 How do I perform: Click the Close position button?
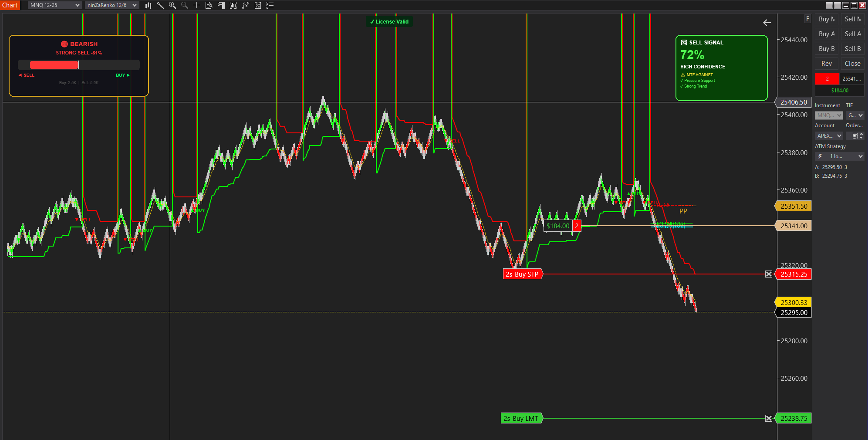click(852, 64)
